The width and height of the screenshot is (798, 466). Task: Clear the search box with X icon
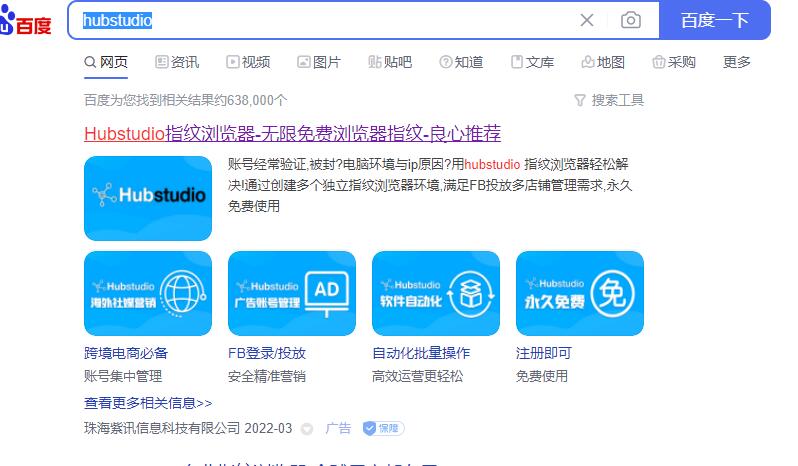[x=587, y=20]
